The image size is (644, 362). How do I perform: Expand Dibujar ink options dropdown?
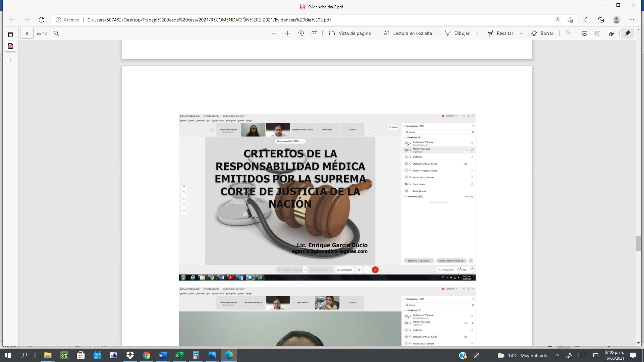478,33
